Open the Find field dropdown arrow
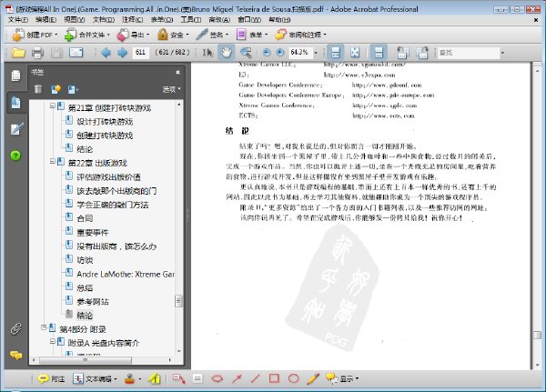This screenshot has width=546, height=392. (502, 53)
